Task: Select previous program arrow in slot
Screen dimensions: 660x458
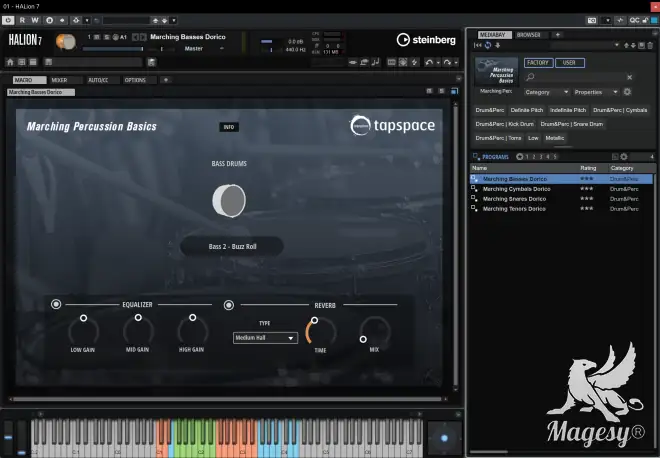Action: pos(135,37)
